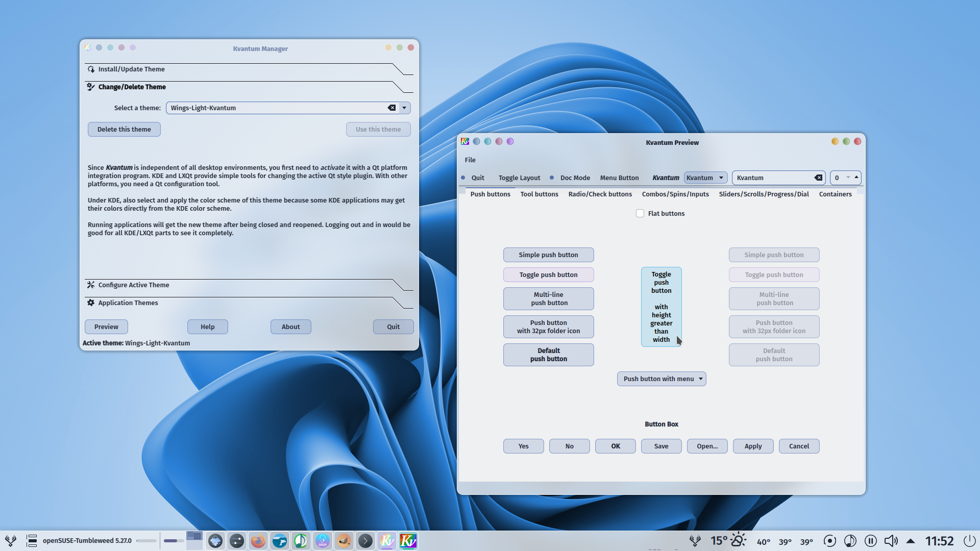980x551 pixels.
Task: Click the Quit button in Kvantum Manager
Action: coord(394,327)
